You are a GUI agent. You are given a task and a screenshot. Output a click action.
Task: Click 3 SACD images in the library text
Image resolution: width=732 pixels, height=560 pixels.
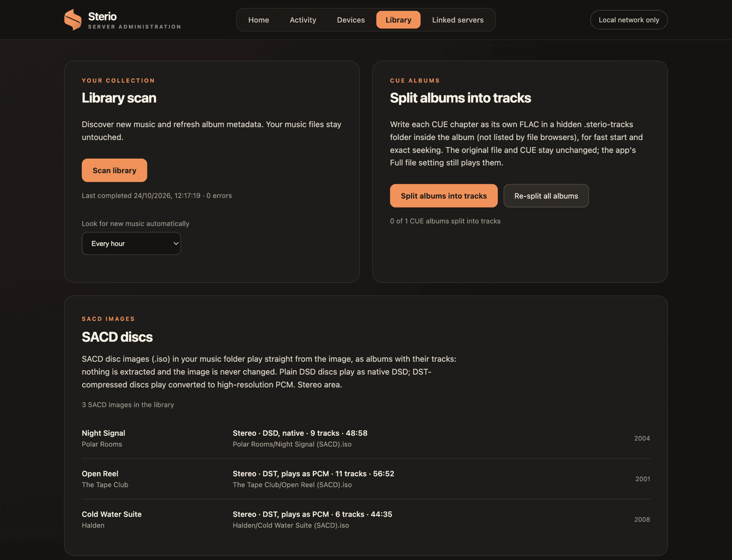click(128, 405)
